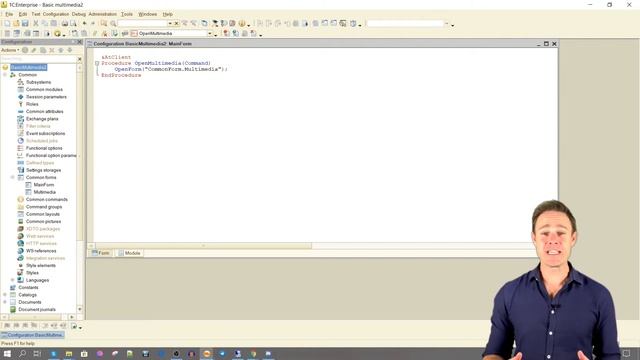Open the Edit menu
The height and width of the screenshot is (360, 640).
pos(22,14)
